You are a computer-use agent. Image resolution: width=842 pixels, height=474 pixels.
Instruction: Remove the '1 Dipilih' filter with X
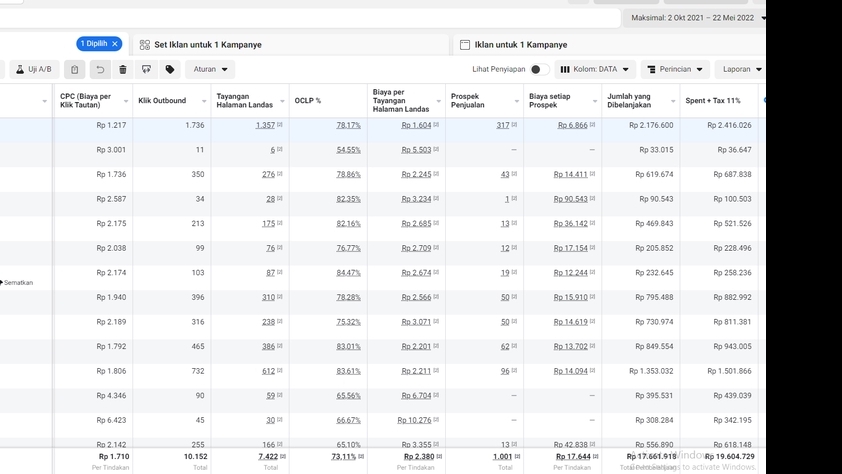tap(115, 44)
